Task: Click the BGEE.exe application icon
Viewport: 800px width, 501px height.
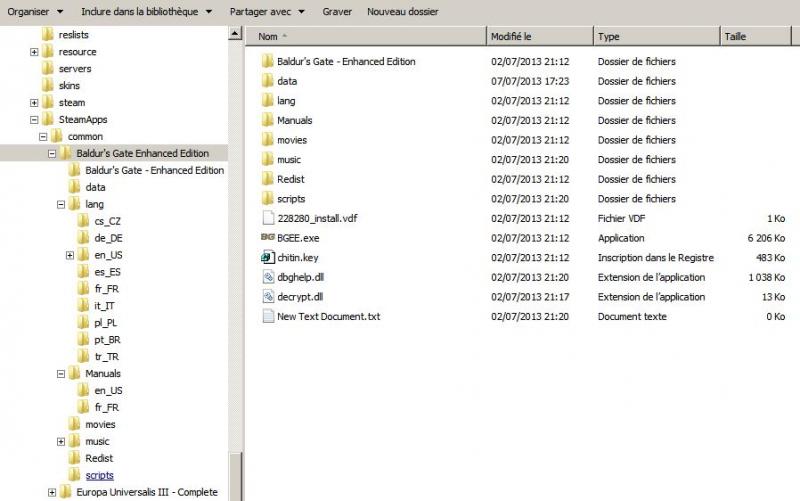Action: point(268,237)
